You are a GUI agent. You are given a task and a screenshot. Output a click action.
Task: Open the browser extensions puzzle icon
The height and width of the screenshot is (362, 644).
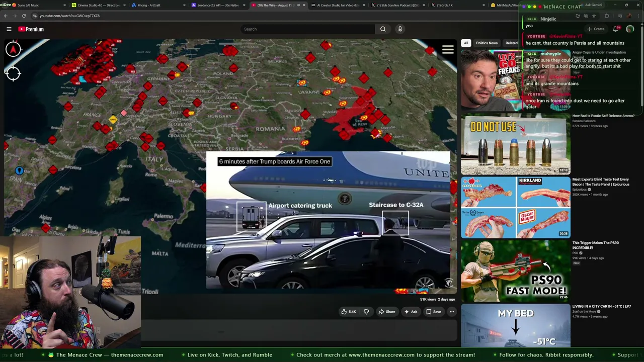(606, 16)
